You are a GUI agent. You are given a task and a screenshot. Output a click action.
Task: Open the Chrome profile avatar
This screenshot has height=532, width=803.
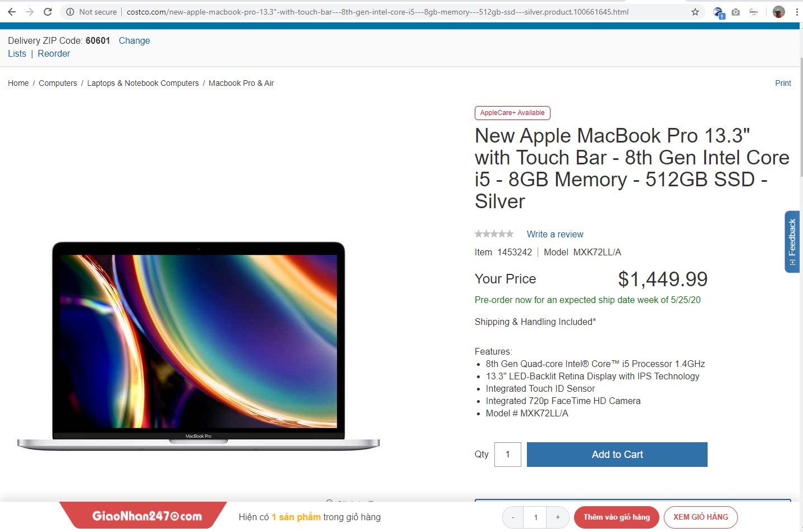779,12
